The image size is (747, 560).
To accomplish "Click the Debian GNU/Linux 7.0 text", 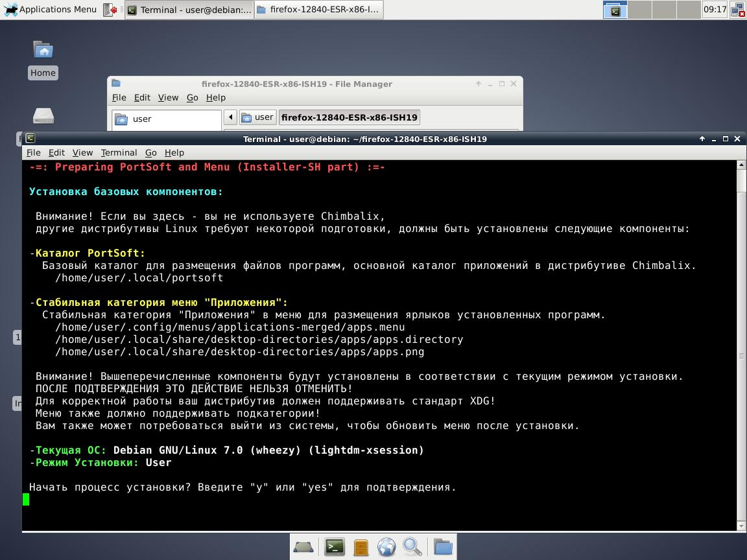I will 178,450.
